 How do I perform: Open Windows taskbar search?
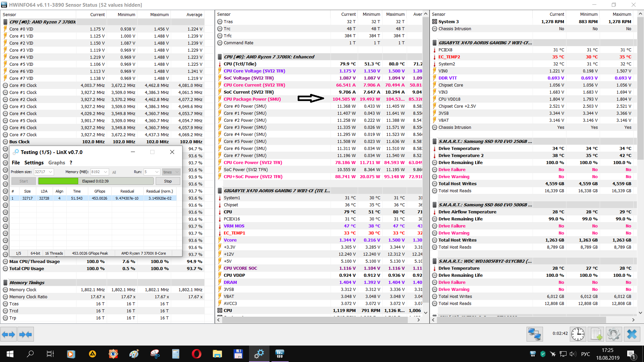tap(30, 354)
